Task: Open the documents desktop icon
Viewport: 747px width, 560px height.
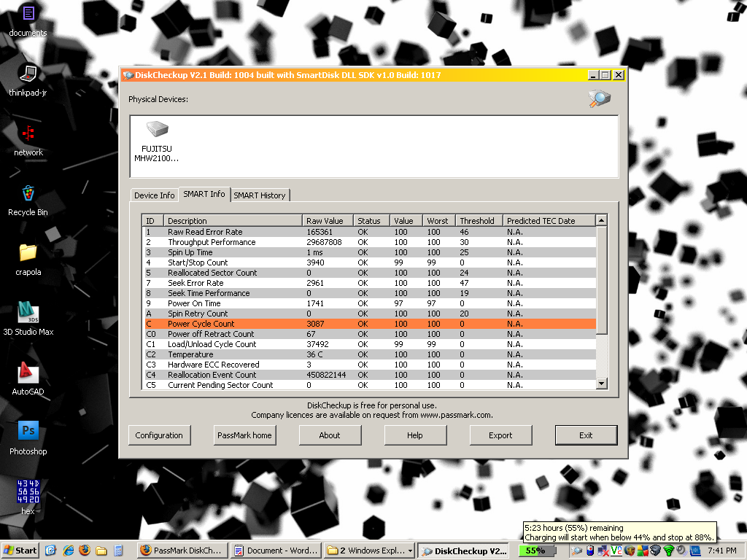Action: point(28,21)
